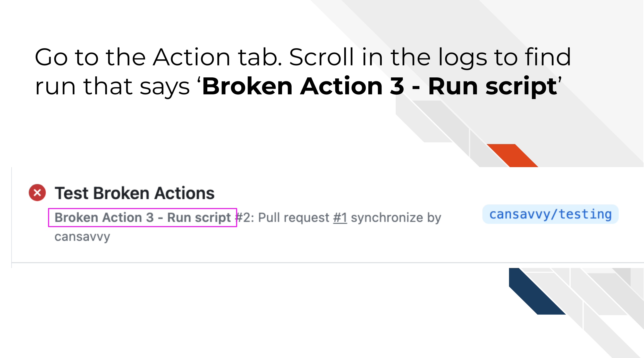Click bold 'Broken Action 3 - Run script' in heading
644x358 pixels.
point(380,86)
